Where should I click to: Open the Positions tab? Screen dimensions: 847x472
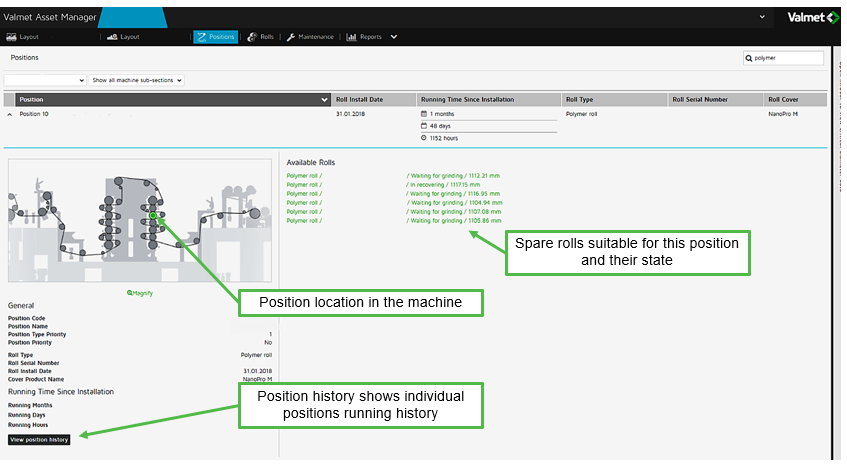216,37
